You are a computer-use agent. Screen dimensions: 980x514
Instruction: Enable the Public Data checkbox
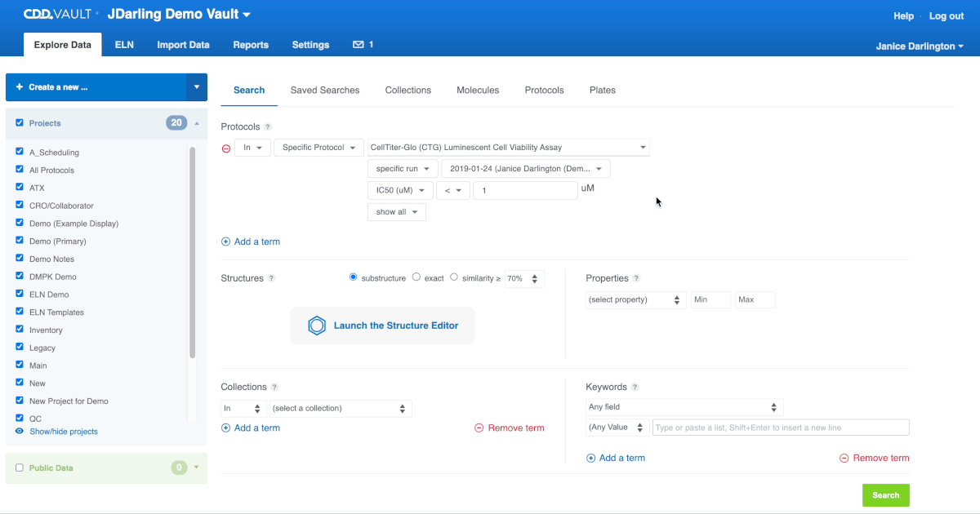[x=20, y=467]
